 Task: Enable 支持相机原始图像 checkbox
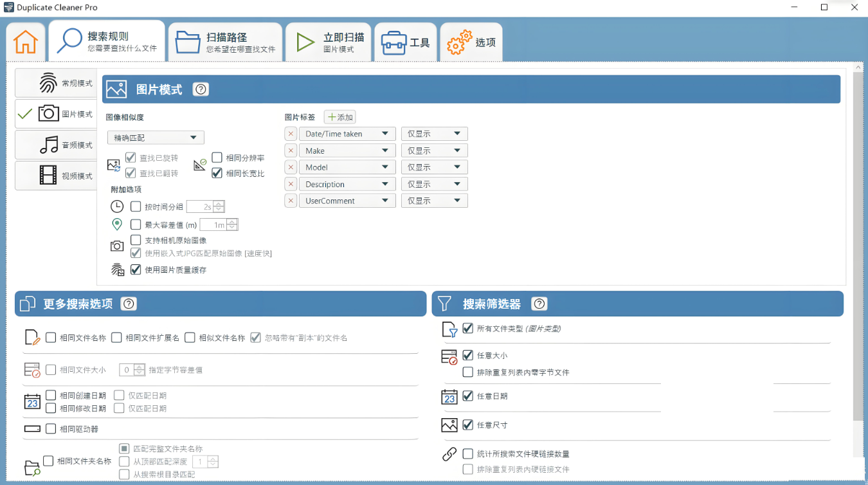coord(136,240)
